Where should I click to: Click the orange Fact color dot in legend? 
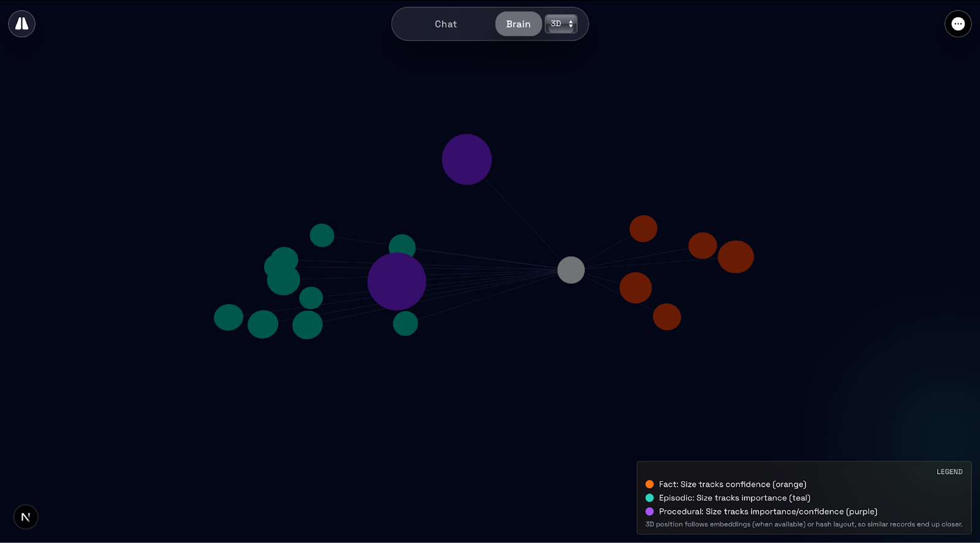[649, 484]
